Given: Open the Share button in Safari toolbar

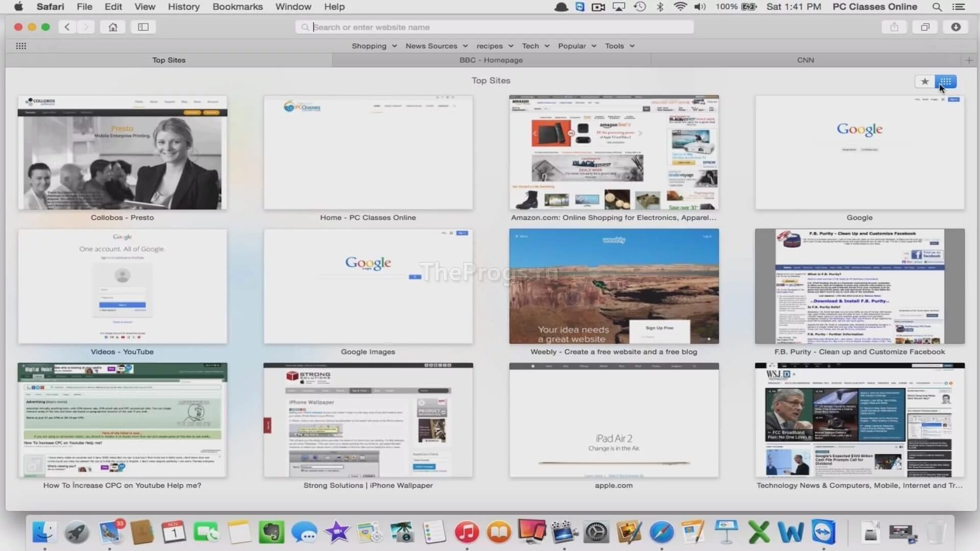Looking at the screenshot, I should pos(894,27).
